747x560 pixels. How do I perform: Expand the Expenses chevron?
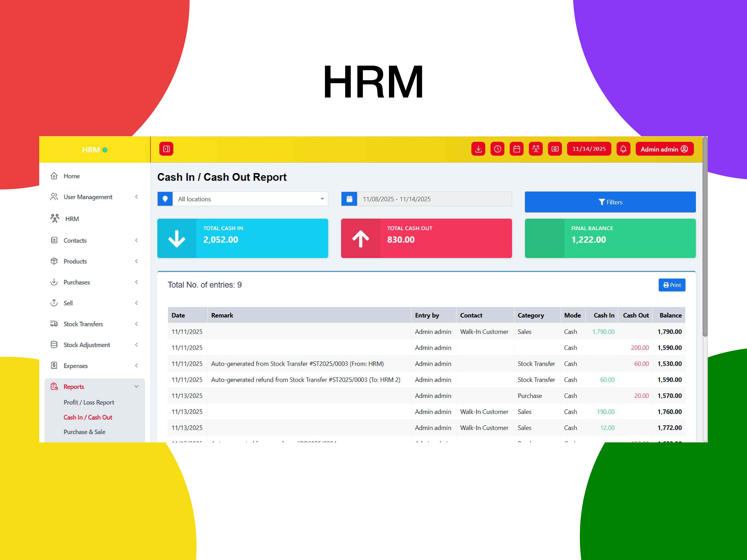coord(136,366)
